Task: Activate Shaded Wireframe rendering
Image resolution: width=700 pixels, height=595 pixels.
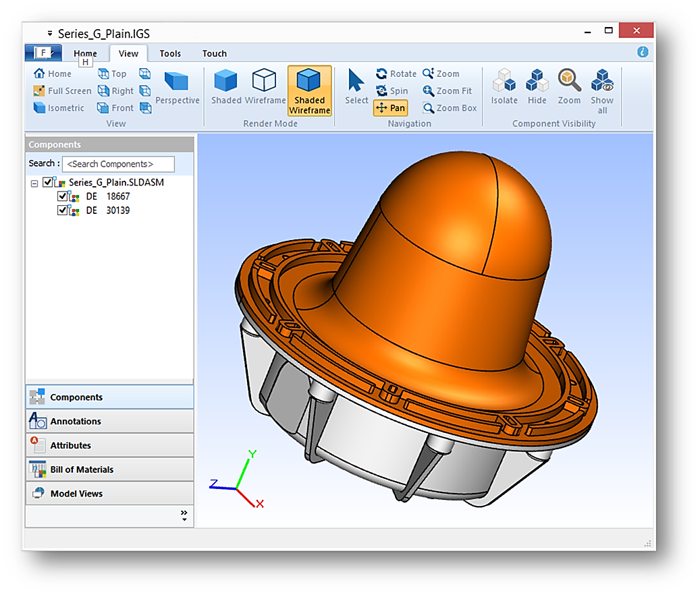Action: 309,90
